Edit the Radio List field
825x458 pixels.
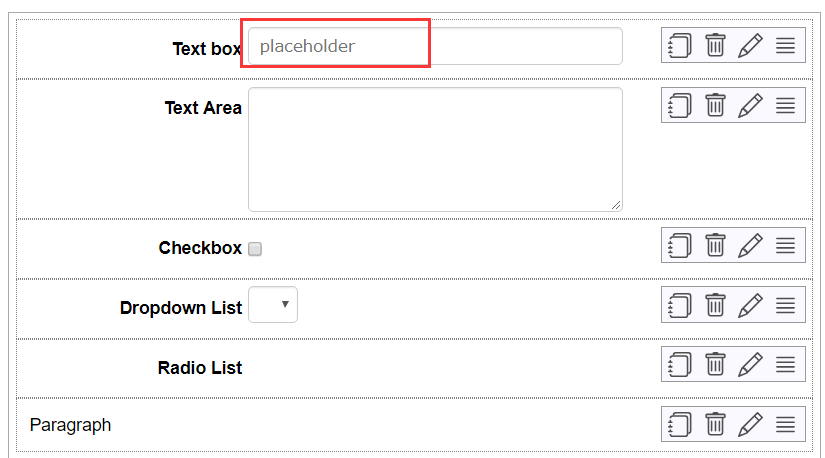coord(750,364)
